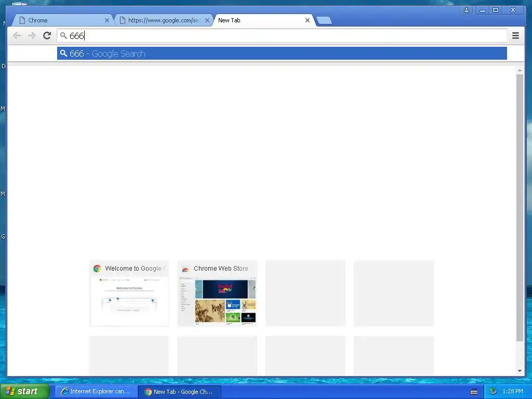Switch to the https://www.google.com tab
The height and width of the screenshot is (399, 532).
click(x=163, y=20)
